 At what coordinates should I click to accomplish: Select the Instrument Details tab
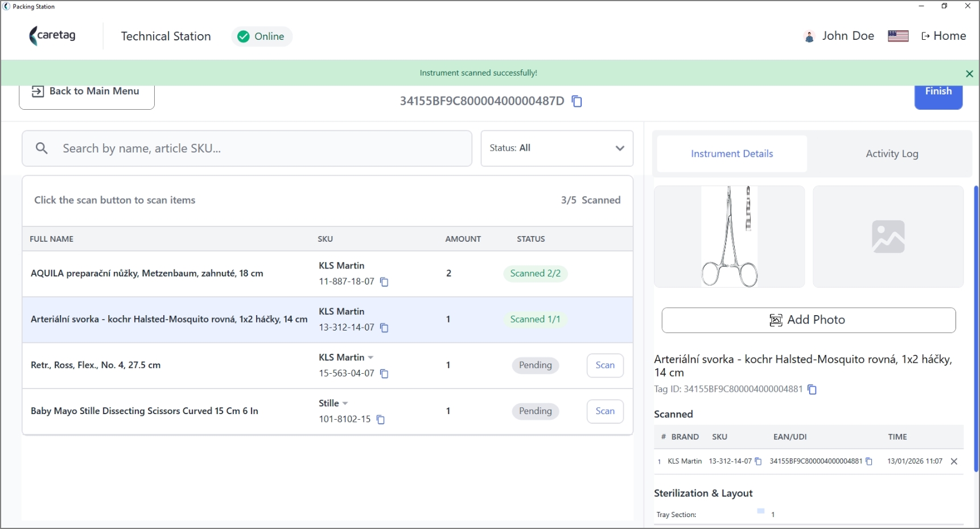pos(732,154)
